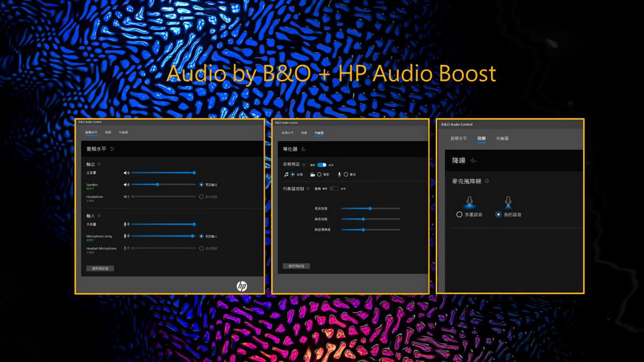This screenshot has height=362, width=644.
Task: Click the 'Microphone Array' device label
Action: (x=99, y=236)
